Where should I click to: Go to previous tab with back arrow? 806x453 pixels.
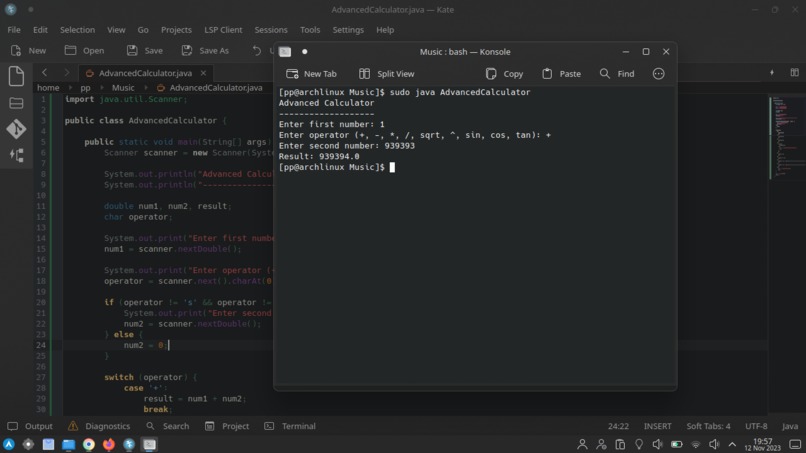pyautogui.click(x=45, y=73)
